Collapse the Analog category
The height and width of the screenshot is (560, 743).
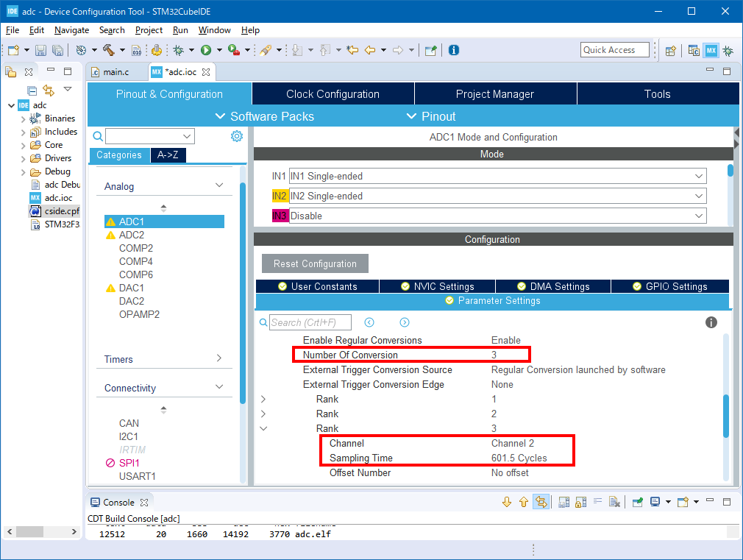click(219, 185)
